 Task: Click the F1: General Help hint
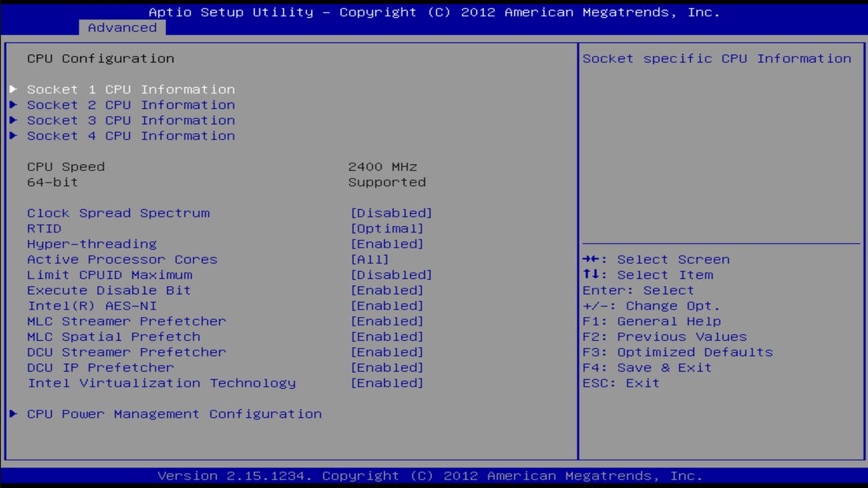click(x=652, y=321)
